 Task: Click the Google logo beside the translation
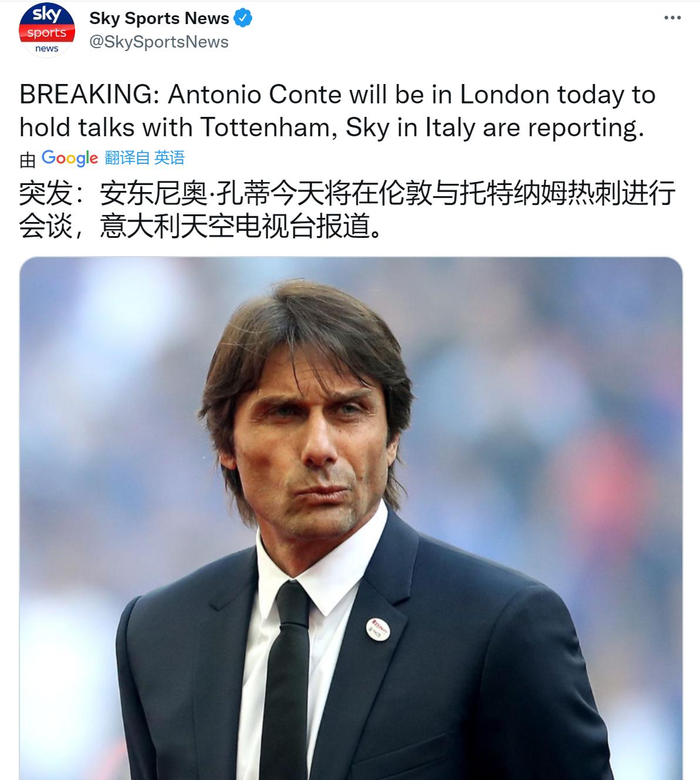click(x=70, y=158)
